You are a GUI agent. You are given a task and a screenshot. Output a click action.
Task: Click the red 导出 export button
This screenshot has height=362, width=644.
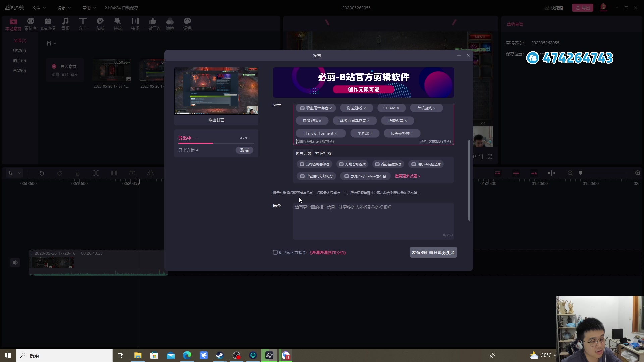583,8
